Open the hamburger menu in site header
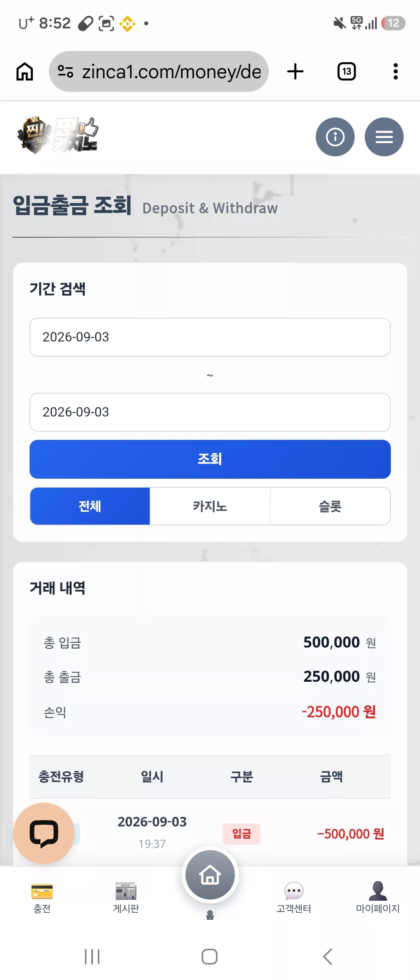Image resolution: width=420 pixels, height=980 pixels. tap(384, 137)
